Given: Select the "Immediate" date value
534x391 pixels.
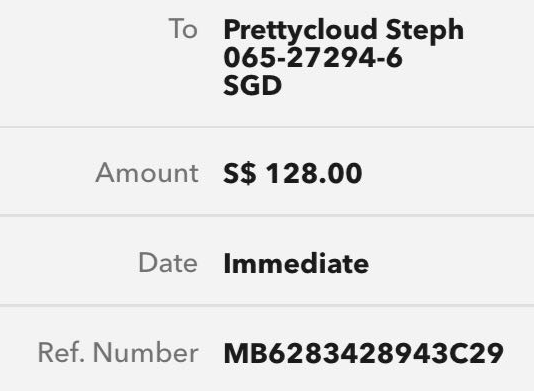Looking at the screenshot, I should coord(296,263).
